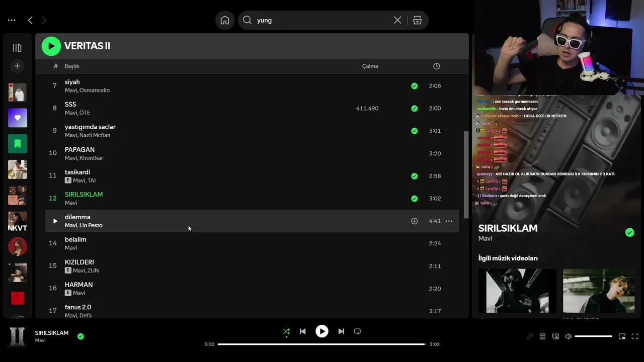
Task: Open artist link TAI on tasikardi row
Action: [92, 180]
